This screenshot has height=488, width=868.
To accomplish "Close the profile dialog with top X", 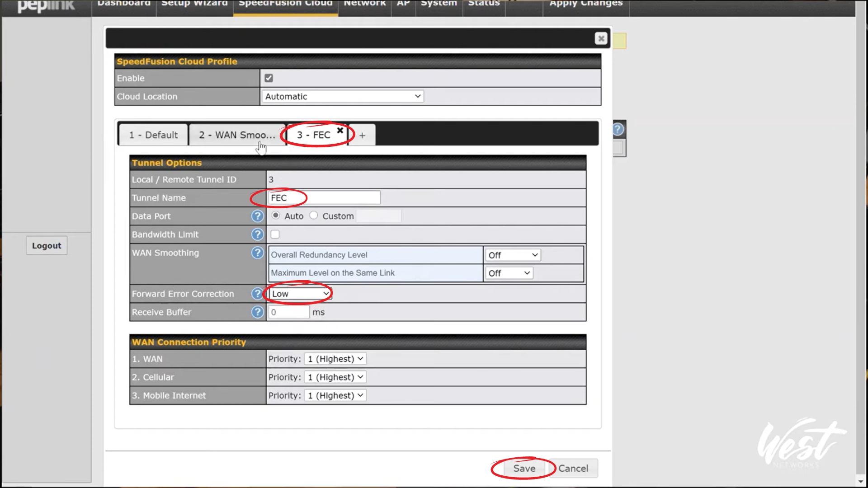I will click(601, 38).
